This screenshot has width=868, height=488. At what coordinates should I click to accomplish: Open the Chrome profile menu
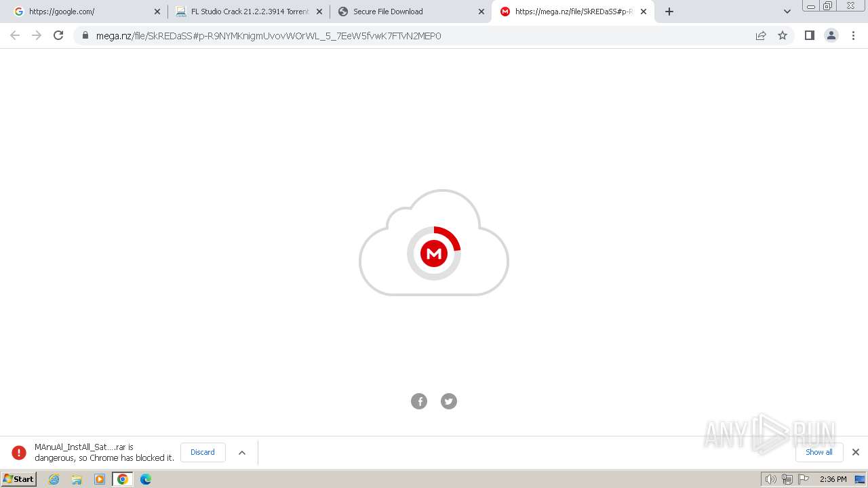(x=831, y=35)
